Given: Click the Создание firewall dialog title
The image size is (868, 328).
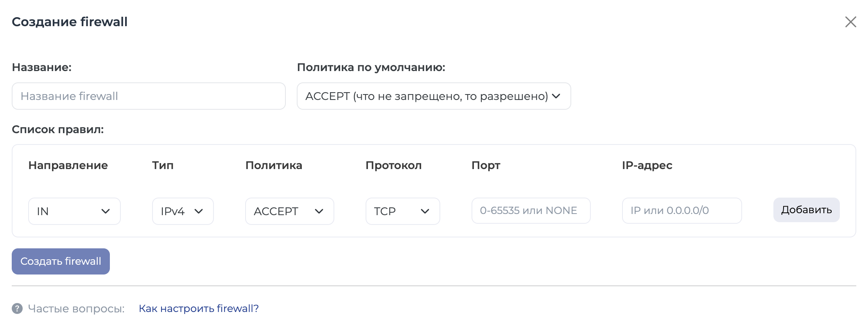Looking at the screenshot, I should tap(70, 22).
